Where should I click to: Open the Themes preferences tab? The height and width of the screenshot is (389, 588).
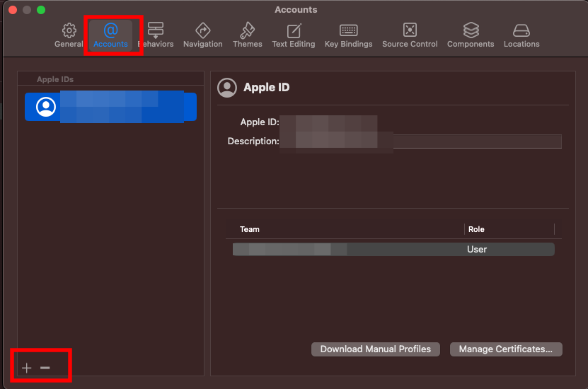coord(247,35)
